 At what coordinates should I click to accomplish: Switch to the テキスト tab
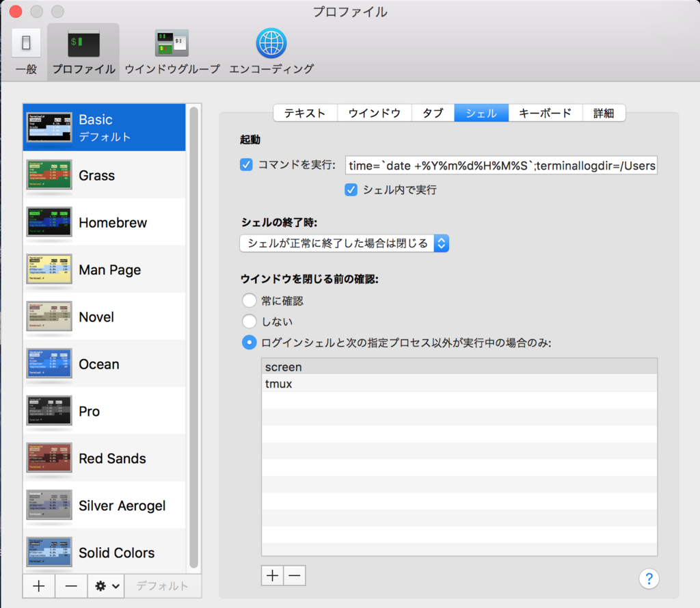click(x=305, y=113)
